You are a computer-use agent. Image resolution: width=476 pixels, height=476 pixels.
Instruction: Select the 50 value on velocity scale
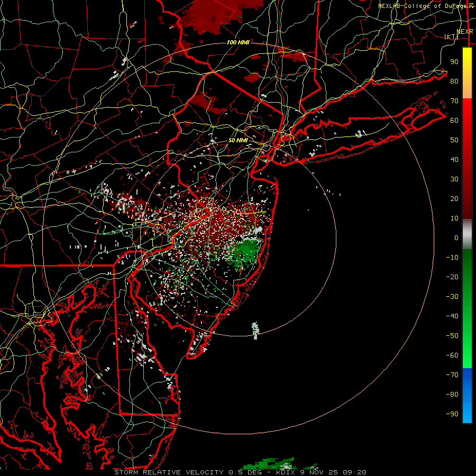pos(454,140)
